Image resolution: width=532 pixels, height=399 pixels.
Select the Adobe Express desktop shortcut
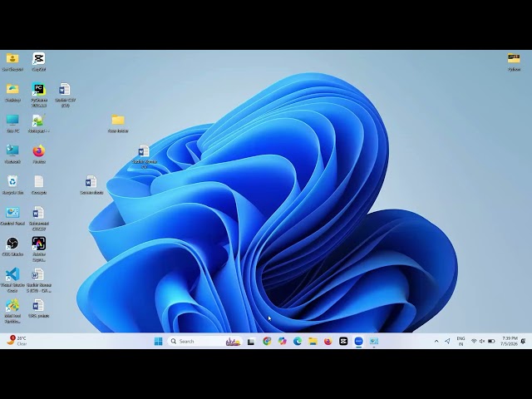(39, 249)
